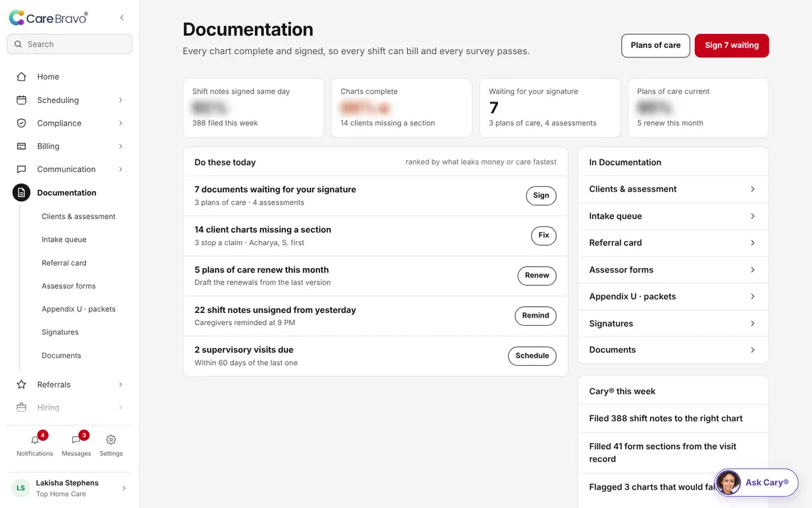The height and width of the screenshot is (508, 812).
Task: Click Schedule for supervisory visits
Action: pos(533,356)
